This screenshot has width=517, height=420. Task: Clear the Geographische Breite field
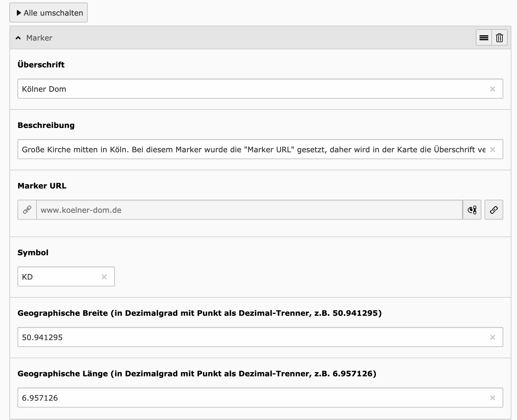(x=492, y=337)
